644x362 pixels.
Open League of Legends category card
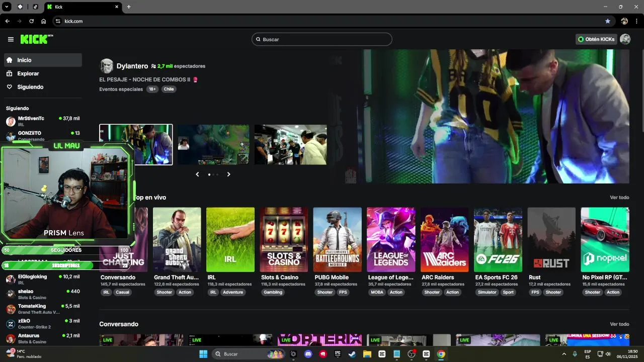pos(391,240)
